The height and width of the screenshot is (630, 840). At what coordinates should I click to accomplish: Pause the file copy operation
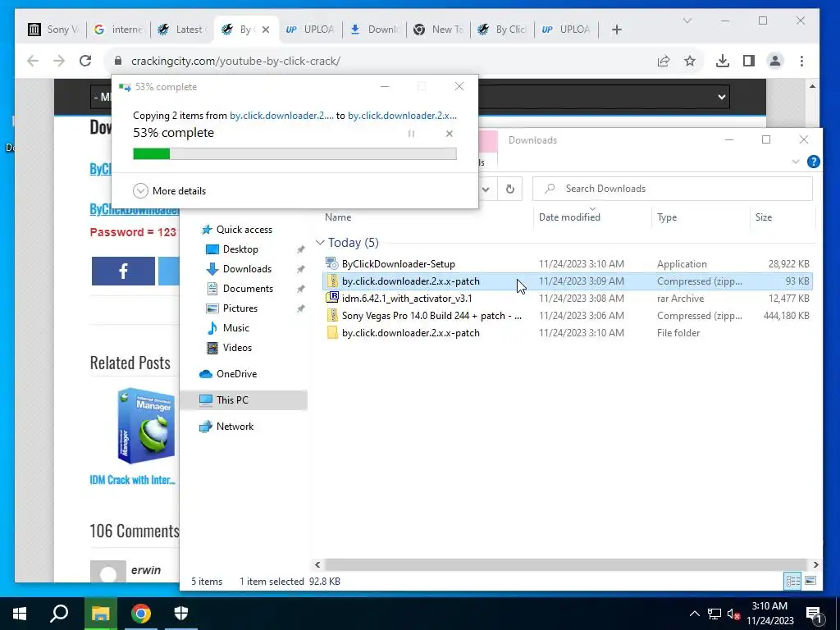(x=411, y=134)
